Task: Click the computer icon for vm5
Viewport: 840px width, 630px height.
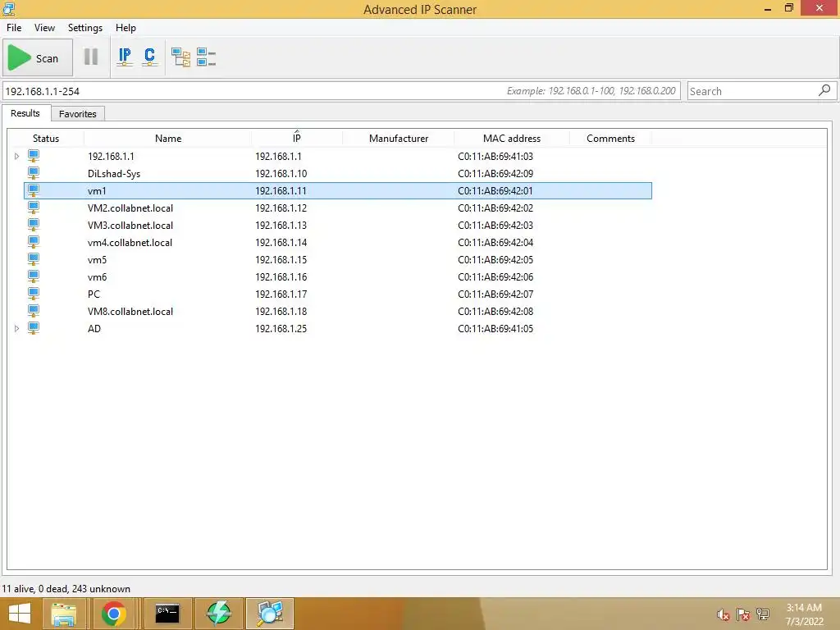Action: point(33,259)
